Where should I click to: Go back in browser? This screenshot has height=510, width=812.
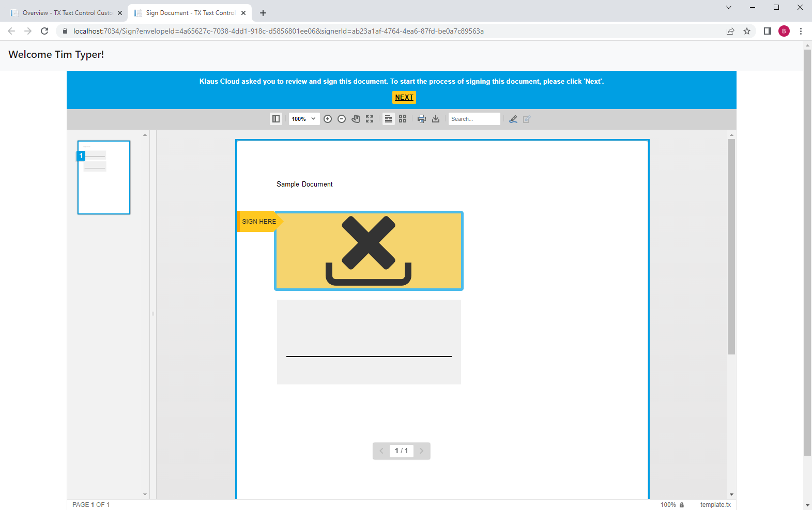(11, 31)
